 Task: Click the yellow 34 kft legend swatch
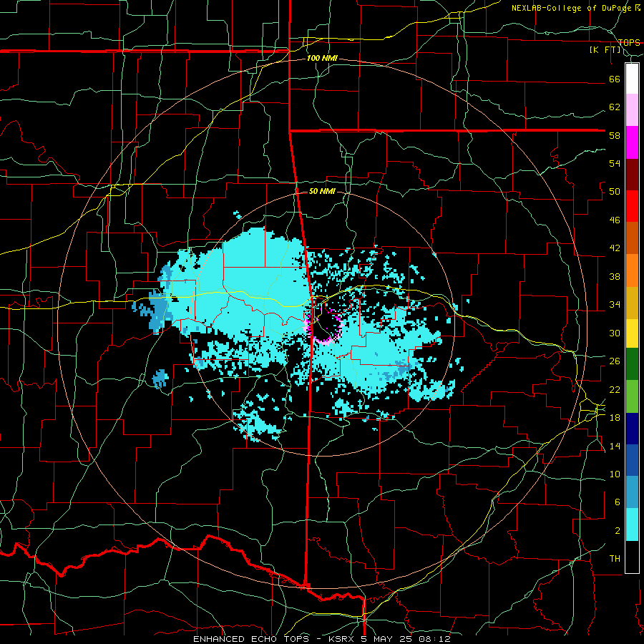(632, 333)
